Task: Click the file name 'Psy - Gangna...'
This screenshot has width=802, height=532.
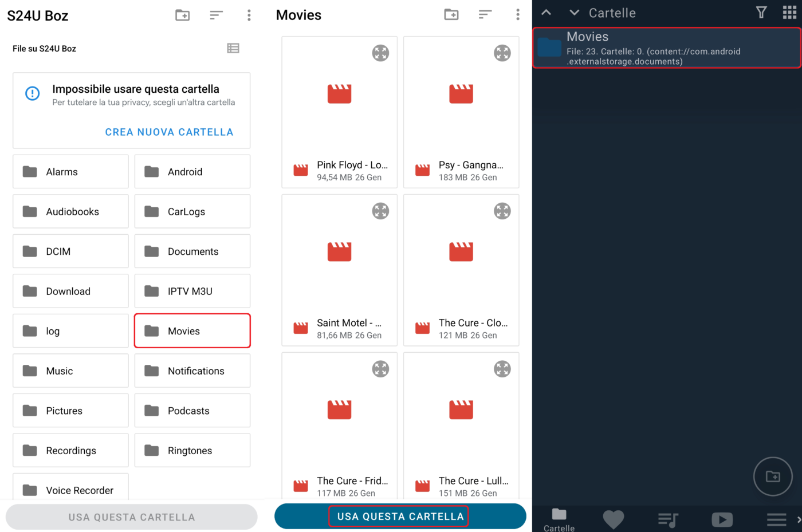Action: (x=471, y=165)
